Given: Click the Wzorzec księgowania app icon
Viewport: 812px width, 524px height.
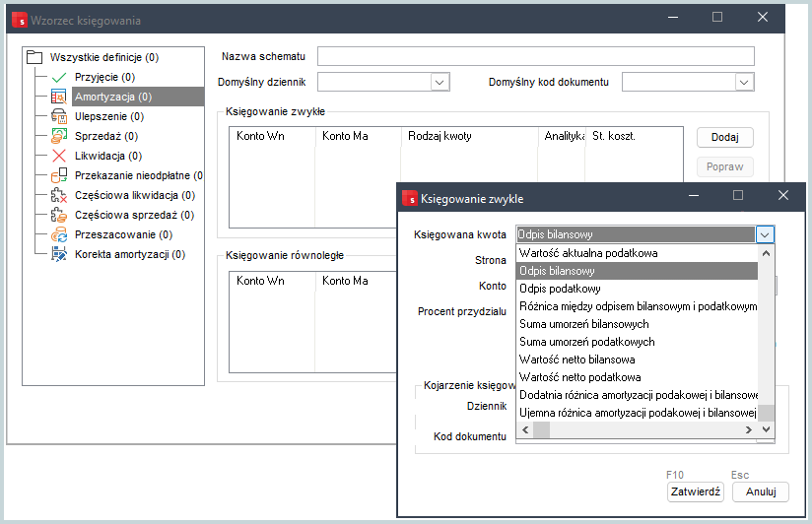Looking at the screenshot, I should 20,21.
